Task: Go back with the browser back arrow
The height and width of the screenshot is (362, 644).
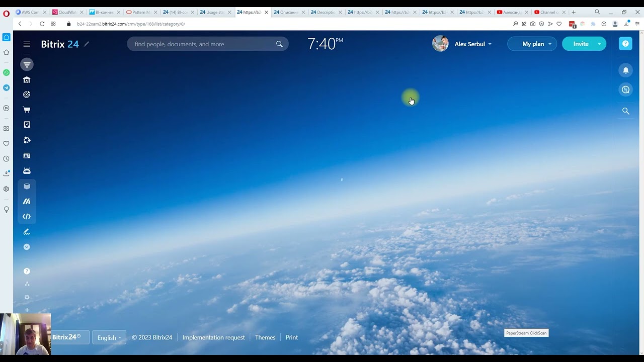Action: point(20,24)
